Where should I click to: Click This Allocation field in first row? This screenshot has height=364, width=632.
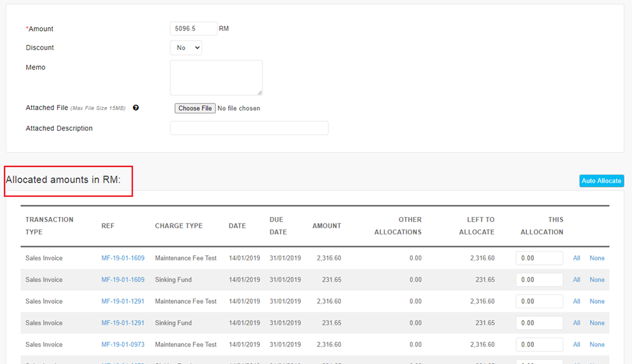click(x=539, y=258)
